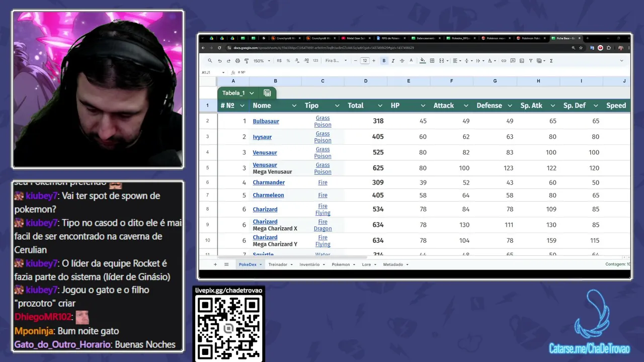644x362 pixels.
Task: Redo the last action in Sheets
Action: (x=228, y=61)
